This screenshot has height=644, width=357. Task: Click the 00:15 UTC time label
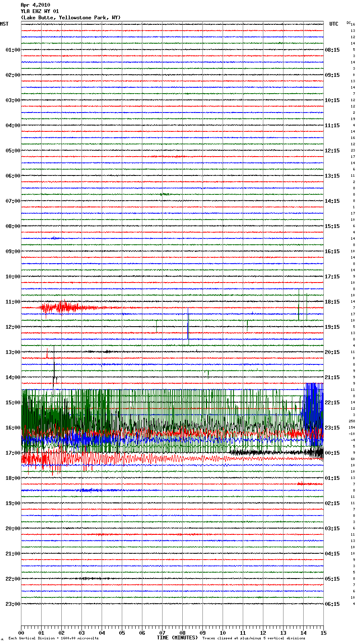pos(332,453)
